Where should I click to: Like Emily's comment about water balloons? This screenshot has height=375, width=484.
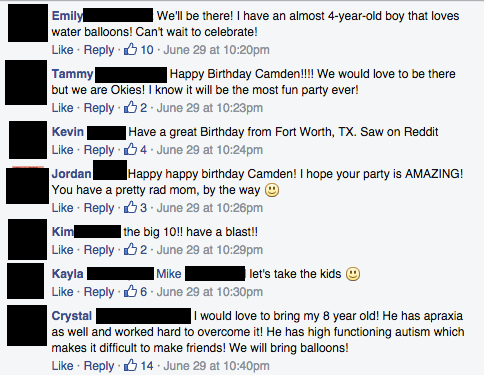[62, 50]
